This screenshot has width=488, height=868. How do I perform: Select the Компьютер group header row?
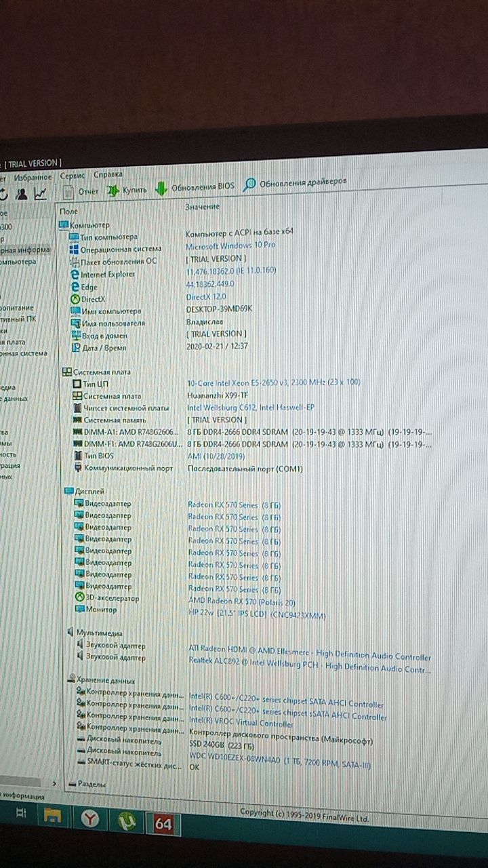(85, 225)
